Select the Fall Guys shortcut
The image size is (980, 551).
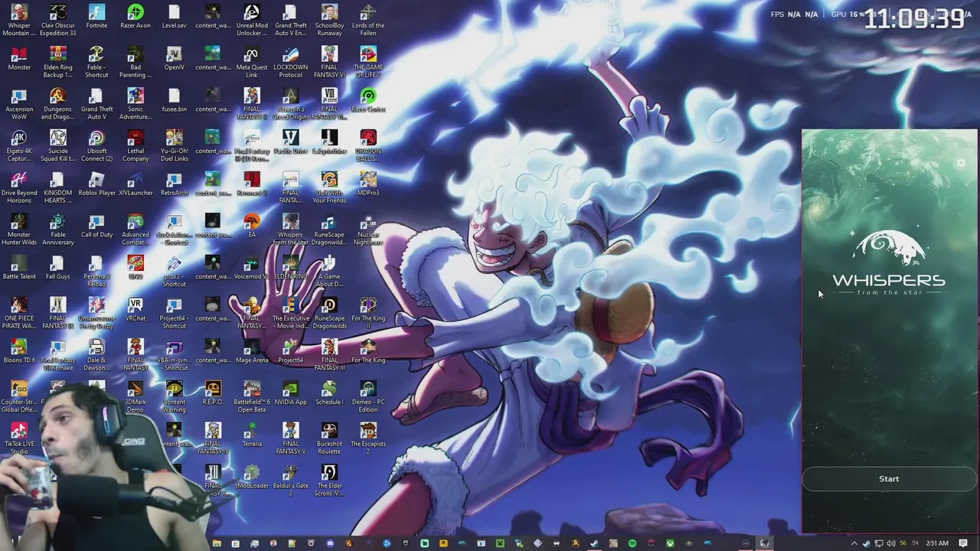(x=58, y=268)
